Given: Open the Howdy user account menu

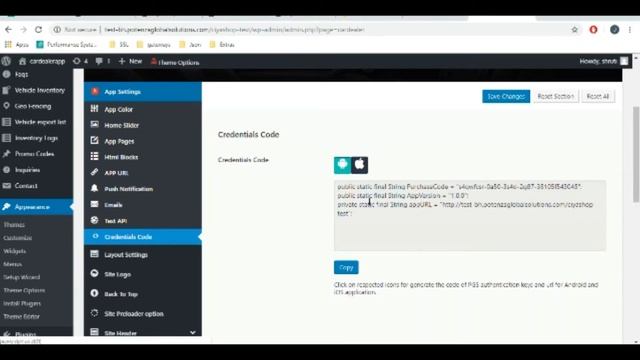Looking at the screenshot, I should point(603,61).
